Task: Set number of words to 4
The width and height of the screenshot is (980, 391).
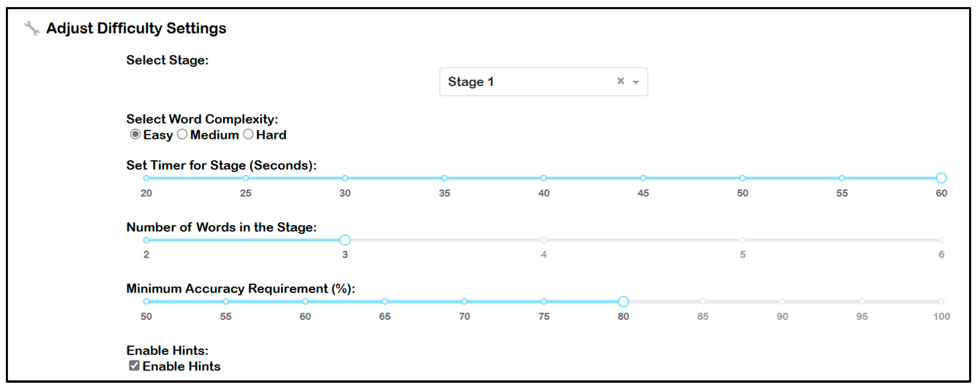Action: tap(544, 240)
